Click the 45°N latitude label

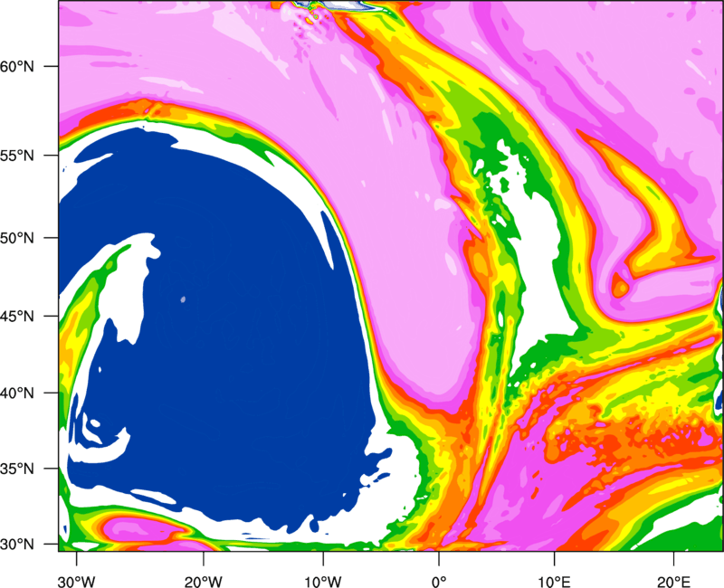point(17,317)
